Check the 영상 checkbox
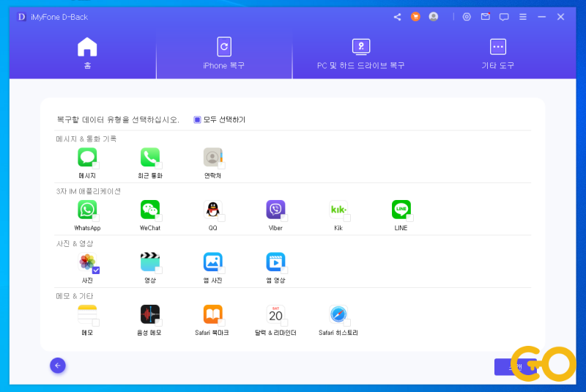The width and height of the screenshot is (586, 392). pyautogui.click(x=159, y=270)
